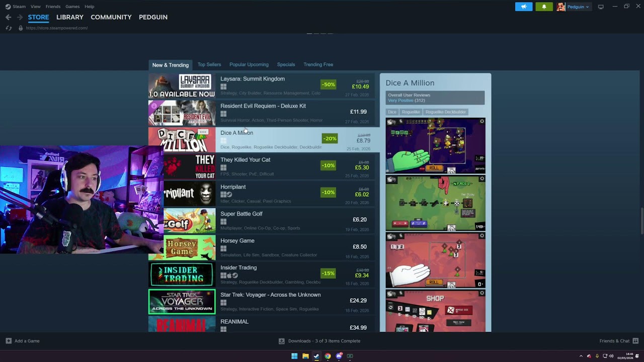Click the Add a Game plus icon
Image resolution: width=644 pixels, height=362 pixels.
[9, 341]
